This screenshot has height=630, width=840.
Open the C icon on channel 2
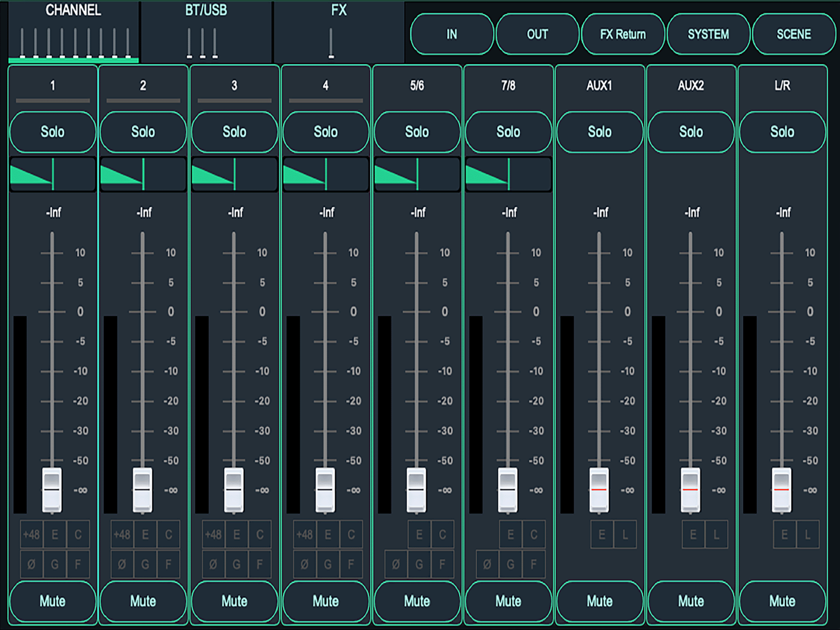(168, 535)
